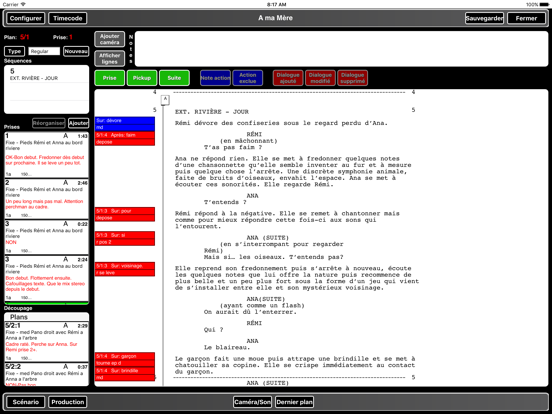Select the blue 'Sur: dévore' marker
Screen dimensions: 552x414
125,124
